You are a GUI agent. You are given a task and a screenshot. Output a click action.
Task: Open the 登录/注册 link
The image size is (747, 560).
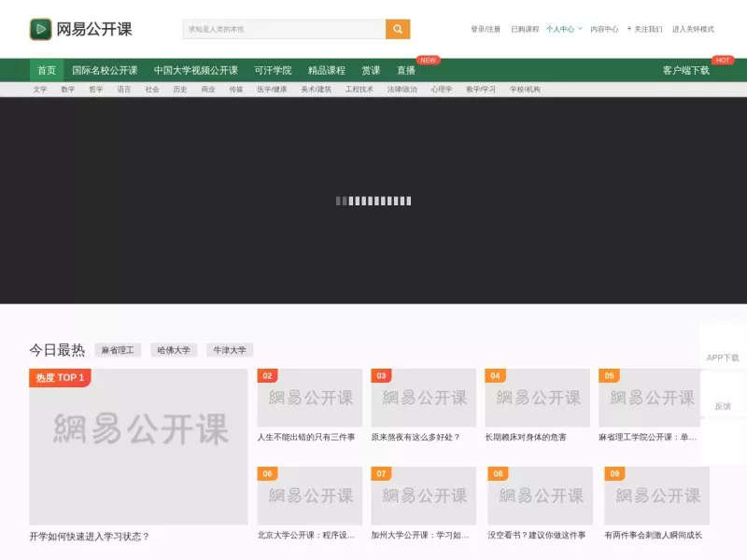[x=486, y=29]
